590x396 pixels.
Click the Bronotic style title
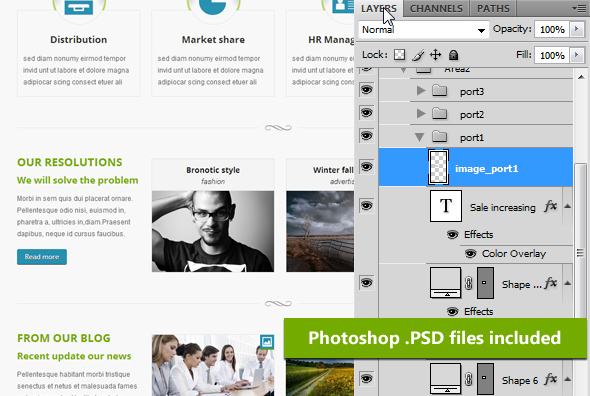pos(213,170)
